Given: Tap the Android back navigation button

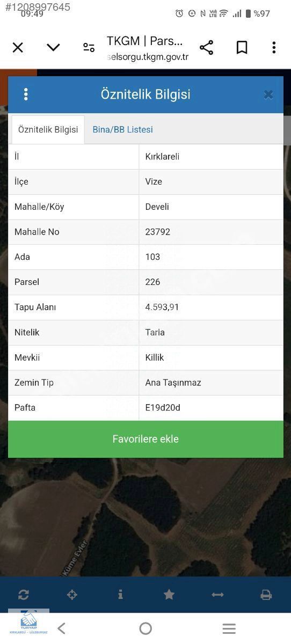Looking at the screenshot, I should pos(62,628).
